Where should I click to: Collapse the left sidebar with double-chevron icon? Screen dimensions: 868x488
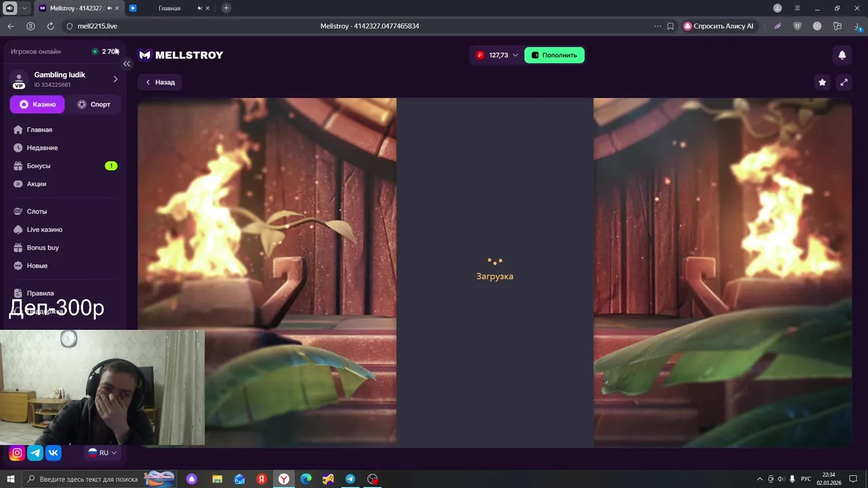click(x=126, y=64)
